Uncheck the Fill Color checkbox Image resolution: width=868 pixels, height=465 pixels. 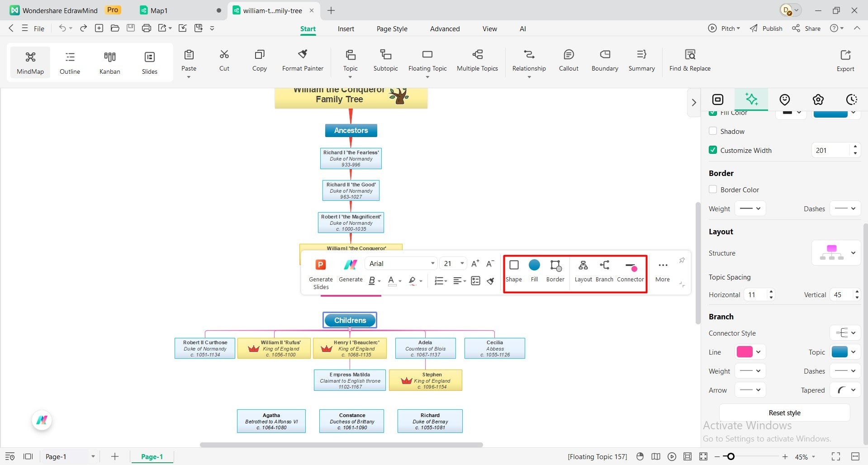[713, 113]
